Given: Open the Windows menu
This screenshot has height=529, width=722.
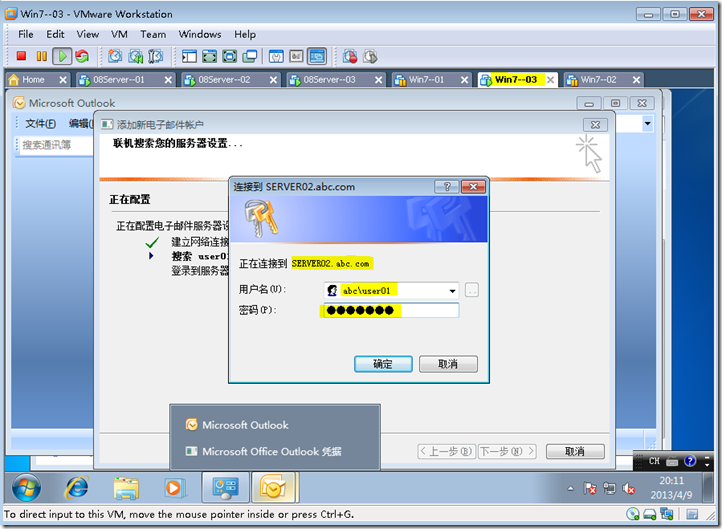Looking at the screenshot, I should coord(200,34).
